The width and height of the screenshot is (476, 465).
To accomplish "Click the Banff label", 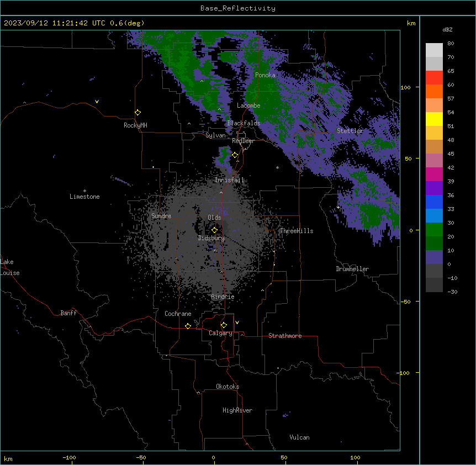I will [x=68, y=313].
